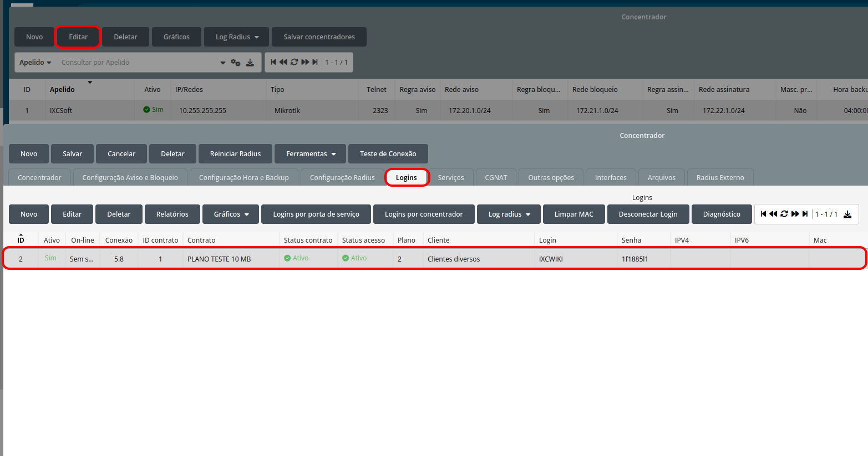This screenshot has width=868, height=456.
Task: Refresh the Logins grid
Action: tap(784, 214)
